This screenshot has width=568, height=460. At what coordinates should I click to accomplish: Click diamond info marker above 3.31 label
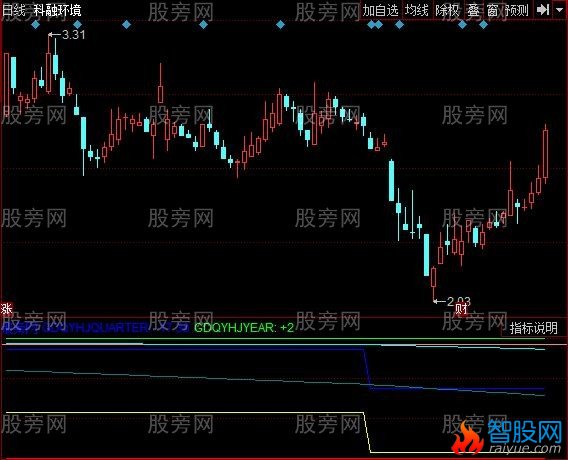pos(77,25)
